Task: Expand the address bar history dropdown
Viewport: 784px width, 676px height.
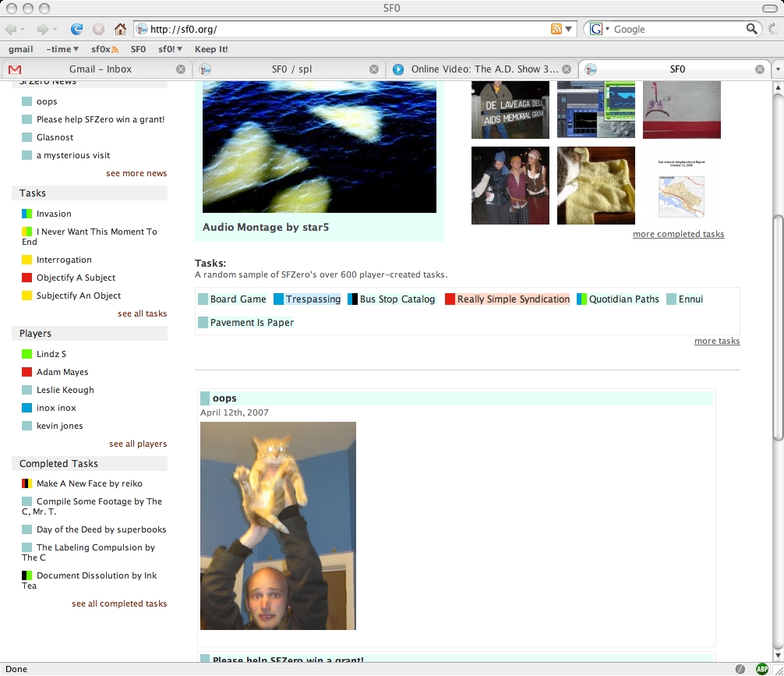Action: tap(569, 29)
